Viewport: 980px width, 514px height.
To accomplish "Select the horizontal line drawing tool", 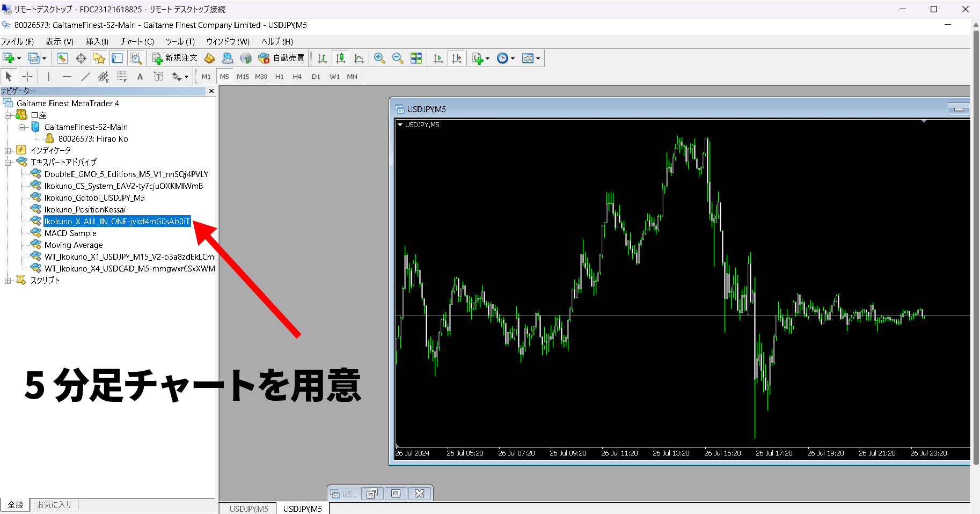I will click(67, 77).
